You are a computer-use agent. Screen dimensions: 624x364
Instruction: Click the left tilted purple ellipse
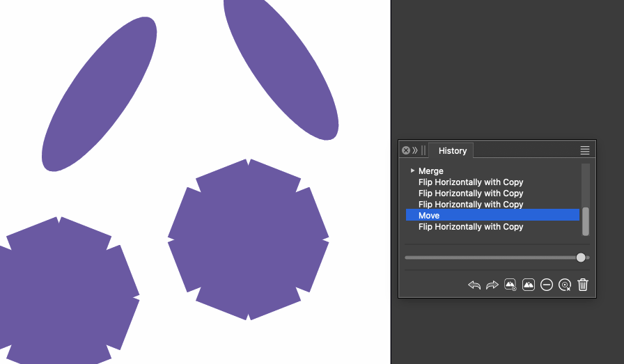[100, 94]
